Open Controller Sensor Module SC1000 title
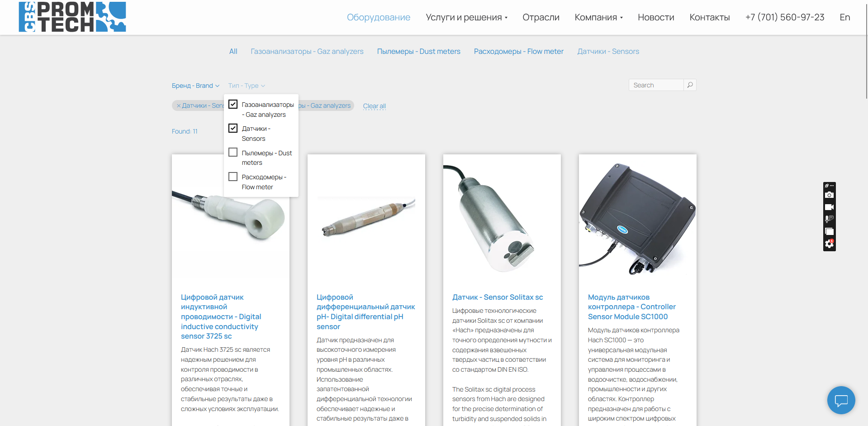 click(x=632, y=307)
